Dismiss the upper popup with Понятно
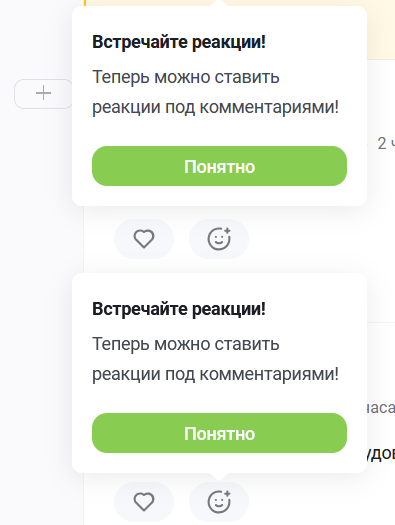The width and height of the screenshot is (395, 525). pyautogui.click(x=219, y=166)
